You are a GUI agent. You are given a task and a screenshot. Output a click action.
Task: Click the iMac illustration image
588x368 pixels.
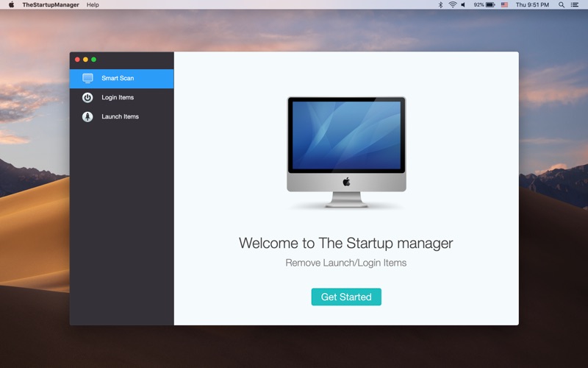346,152
